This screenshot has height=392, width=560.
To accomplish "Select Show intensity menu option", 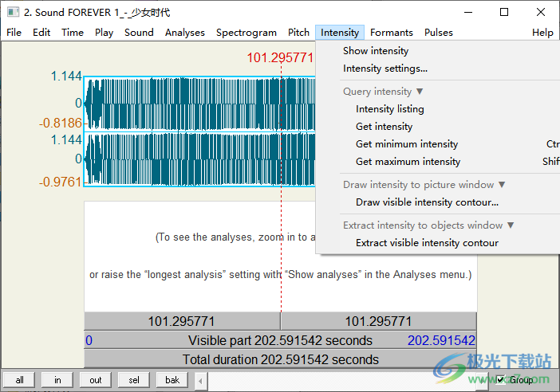I will [376, 51].
